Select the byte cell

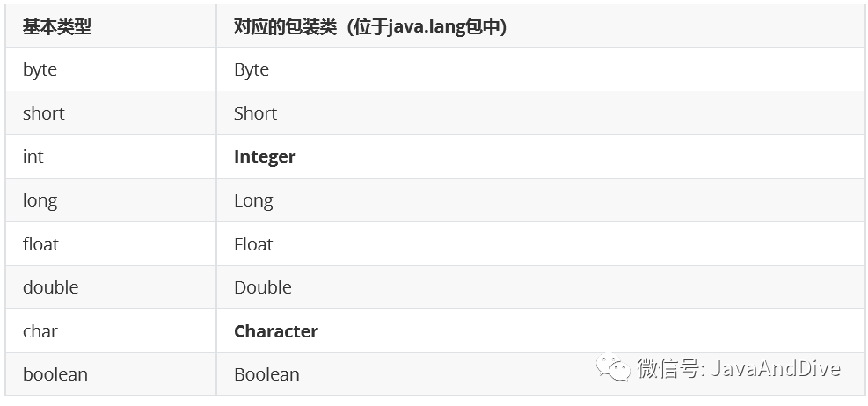(111, 69)
